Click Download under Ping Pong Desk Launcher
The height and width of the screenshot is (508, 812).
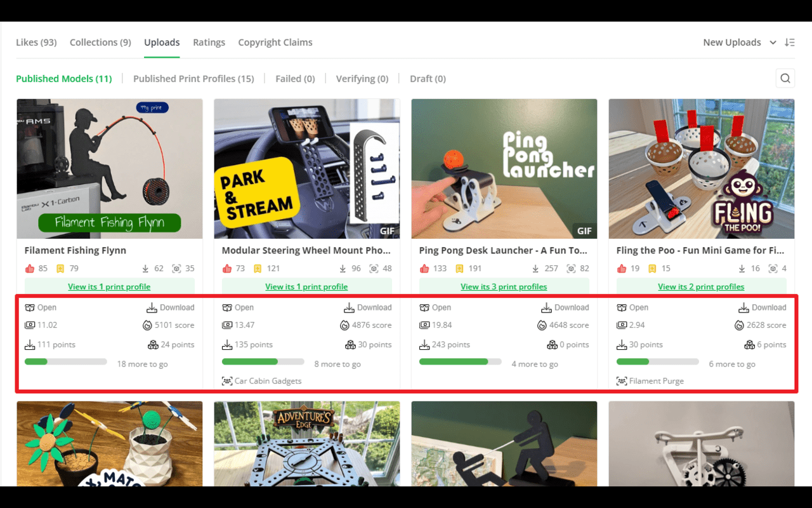565,307
